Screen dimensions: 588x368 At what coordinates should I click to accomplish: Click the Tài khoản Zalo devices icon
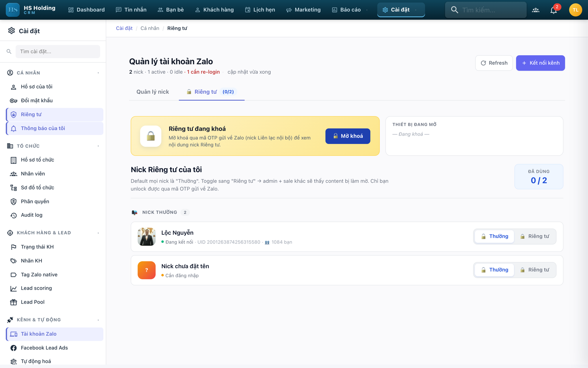14,334
